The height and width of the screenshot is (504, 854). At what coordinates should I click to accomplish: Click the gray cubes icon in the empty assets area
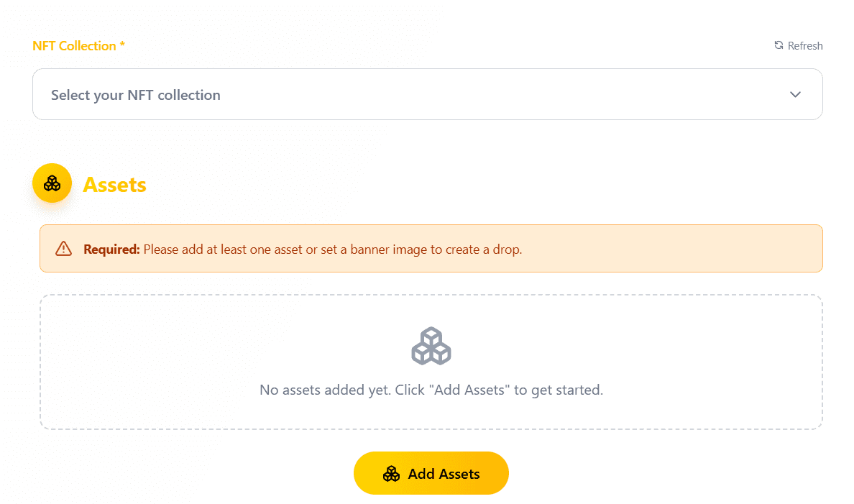431,345
